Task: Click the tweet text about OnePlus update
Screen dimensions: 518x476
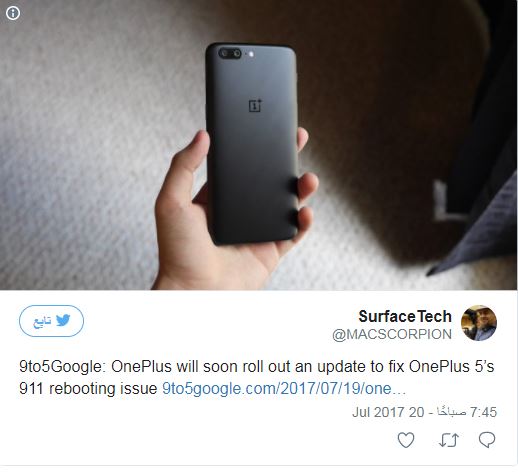Action: coord(257,378)
